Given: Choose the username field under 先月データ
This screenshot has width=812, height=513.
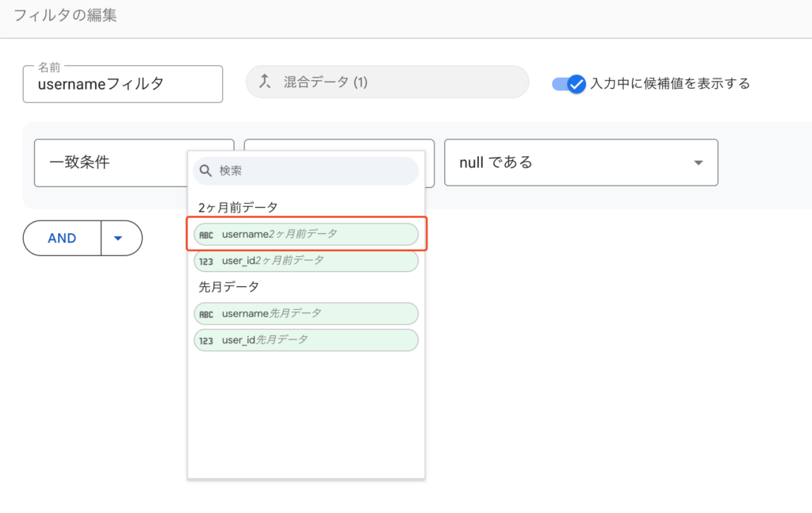Looking at the screenshot, I should point(306,313).
